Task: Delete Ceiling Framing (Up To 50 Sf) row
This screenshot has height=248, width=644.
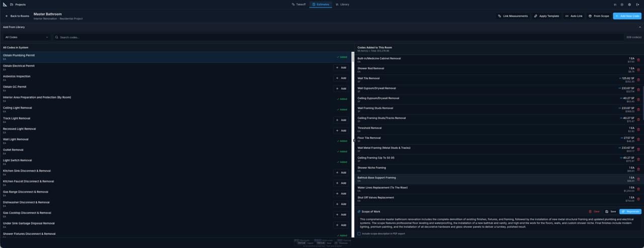Action: coord(638,159)
